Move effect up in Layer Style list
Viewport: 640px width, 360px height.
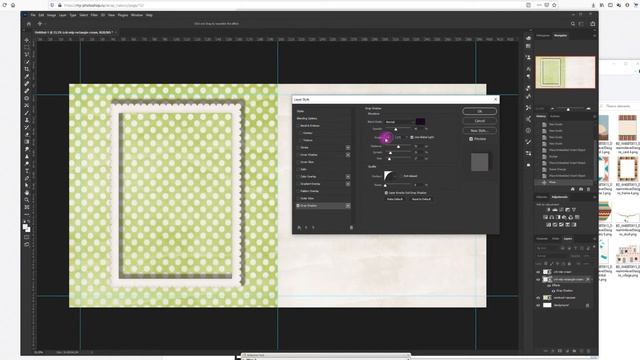tap(307, 227)
